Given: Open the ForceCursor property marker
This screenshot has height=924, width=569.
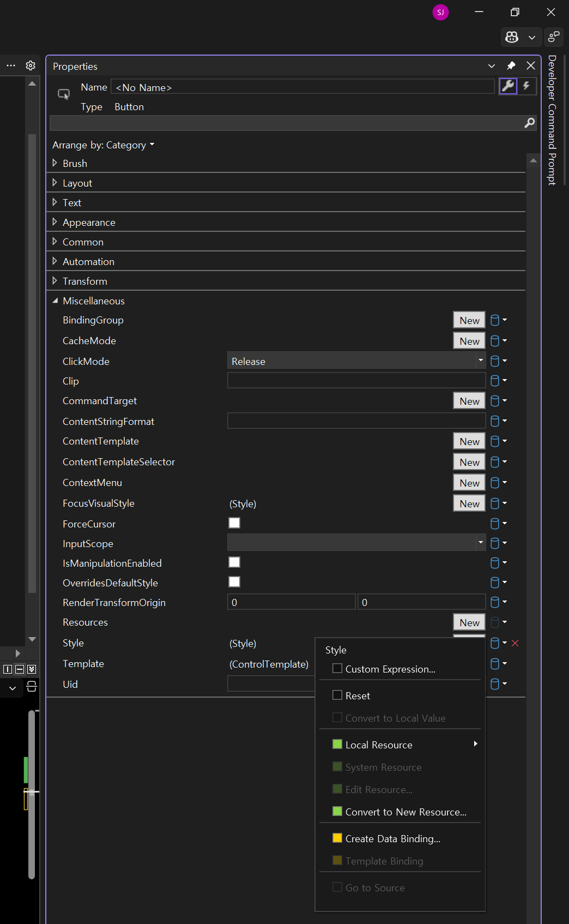Looking at the screenshot, I should tap(498, 524).
